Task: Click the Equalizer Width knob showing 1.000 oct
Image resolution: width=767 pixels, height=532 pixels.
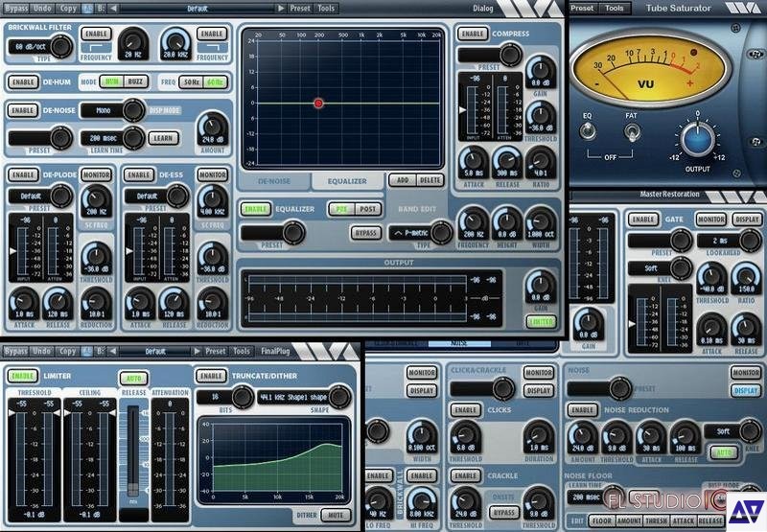Action: point(541,223)
